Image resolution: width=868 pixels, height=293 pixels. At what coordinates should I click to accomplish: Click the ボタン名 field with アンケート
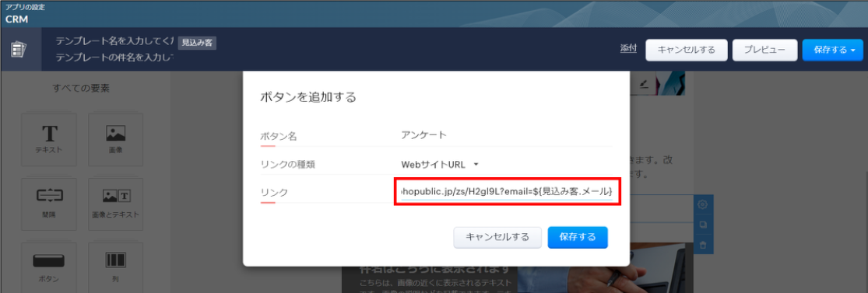506,135
